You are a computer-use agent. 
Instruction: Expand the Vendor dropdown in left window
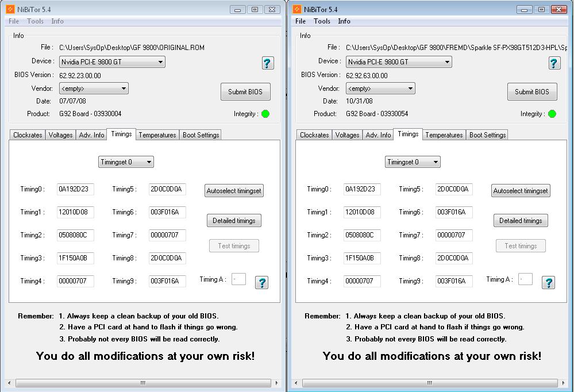click(94, 89)
